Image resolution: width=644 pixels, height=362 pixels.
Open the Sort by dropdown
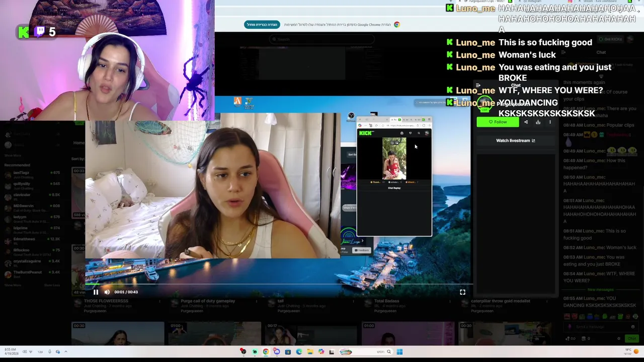(78, 159)
